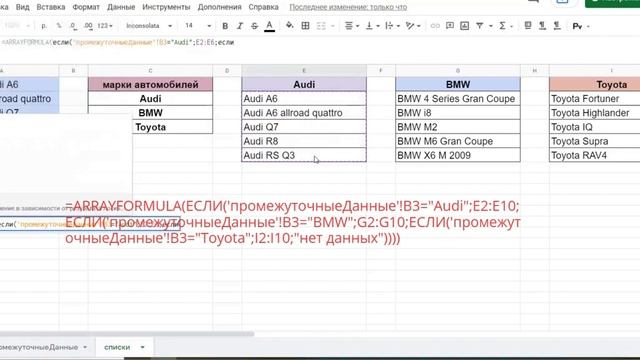Select the BMW X6 M 2009 cell
This screenshot has width=640, height=360.
pos(458,155)
